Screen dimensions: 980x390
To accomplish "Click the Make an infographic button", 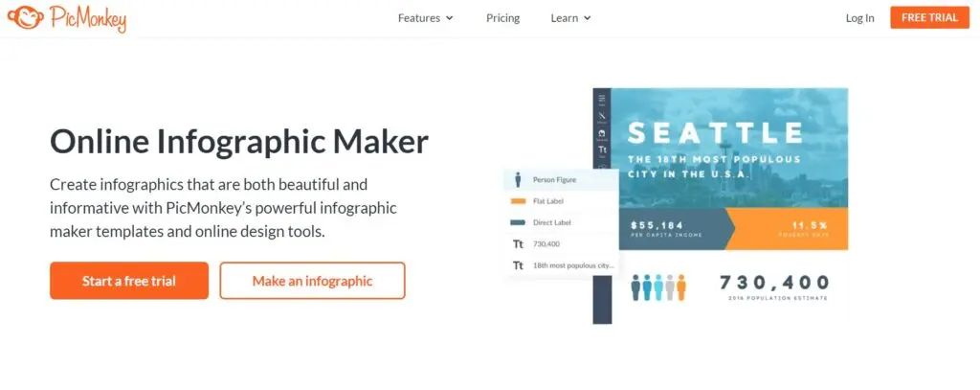I will click(312, 281).
